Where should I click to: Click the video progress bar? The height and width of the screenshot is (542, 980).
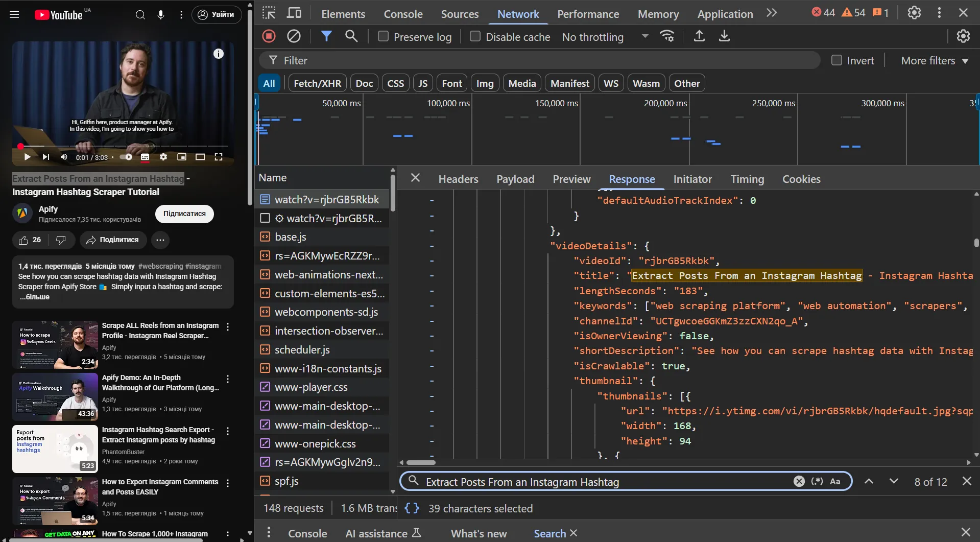pos(123,146)
